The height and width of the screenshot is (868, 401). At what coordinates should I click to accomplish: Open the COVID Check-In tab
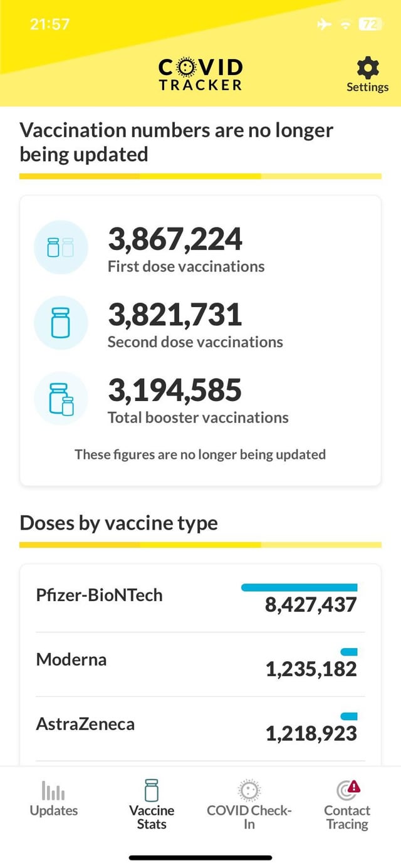pos(249,805)
